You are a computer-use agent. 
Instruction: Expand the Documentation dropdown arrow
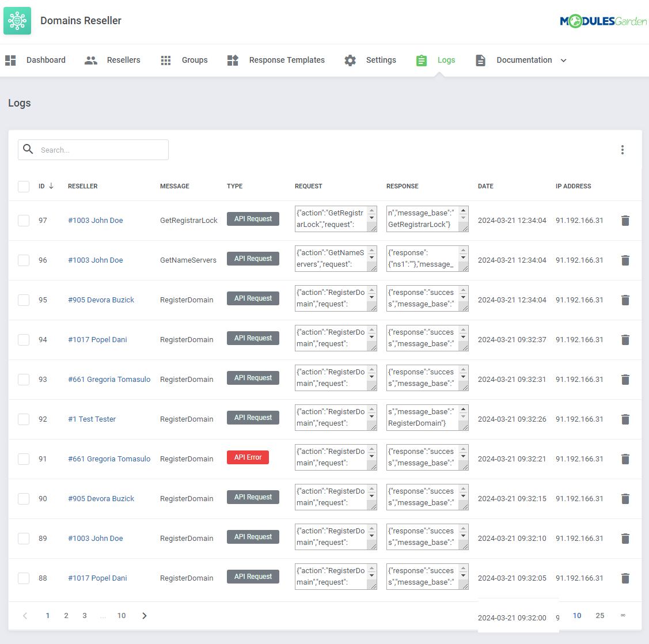click(563, 60)
